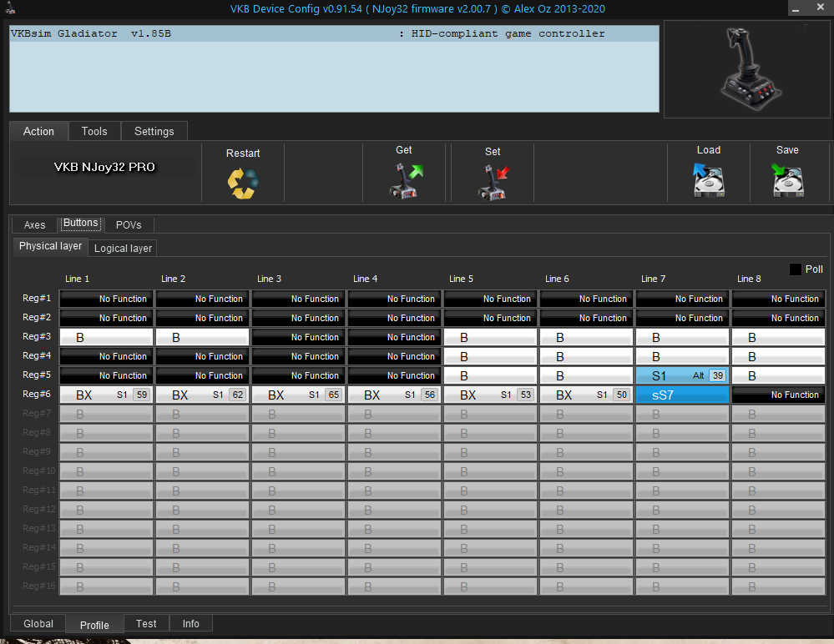Click the app icon in title bar
834x644 pixels.
(9, 8)
